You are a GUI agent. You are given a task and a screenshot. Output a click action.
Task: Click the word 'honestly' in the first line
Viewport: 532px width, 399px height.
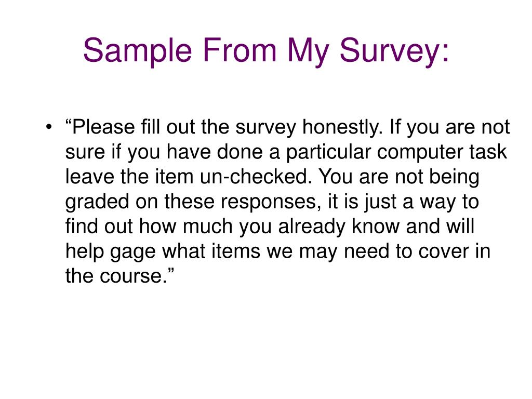point(340,128)
